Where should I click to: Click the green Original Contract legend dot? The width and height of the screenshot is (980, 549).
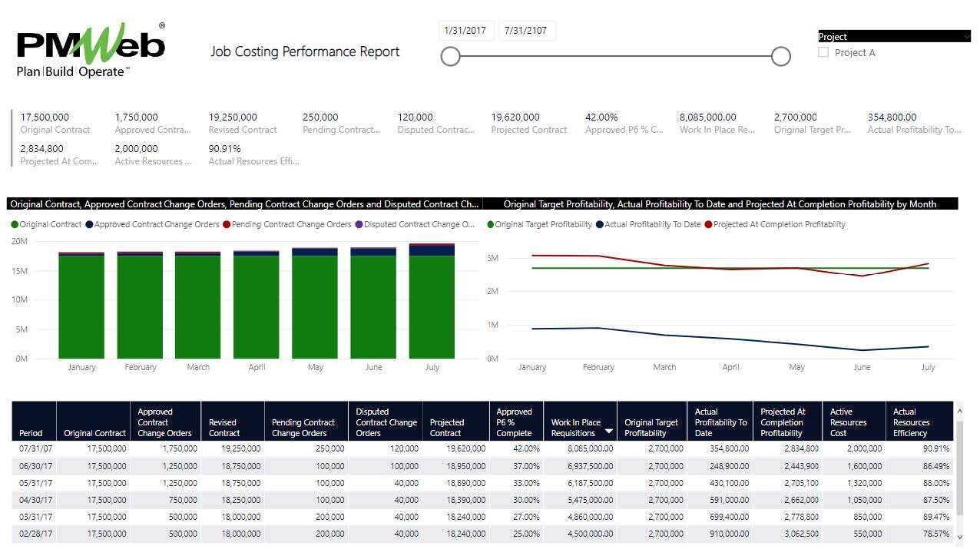tap(15, 225)
